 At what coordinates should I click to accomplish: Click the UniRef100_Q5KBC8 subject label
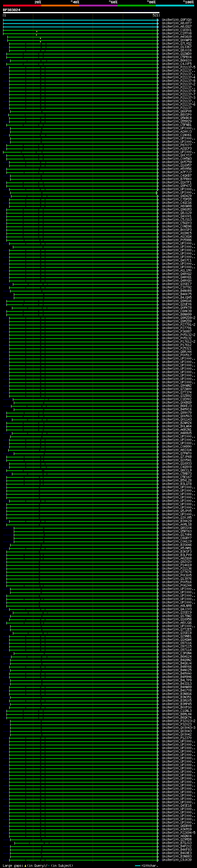point(176,118)
